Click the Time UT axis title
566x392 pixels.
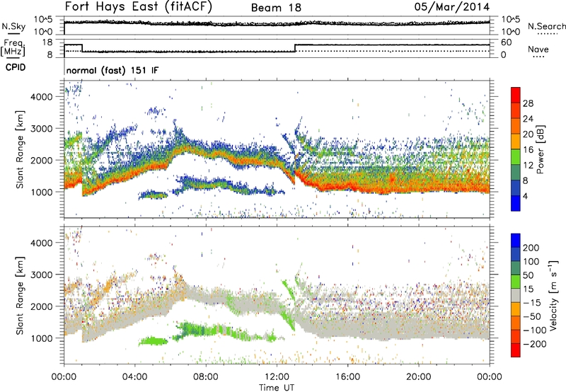(277, 387)
